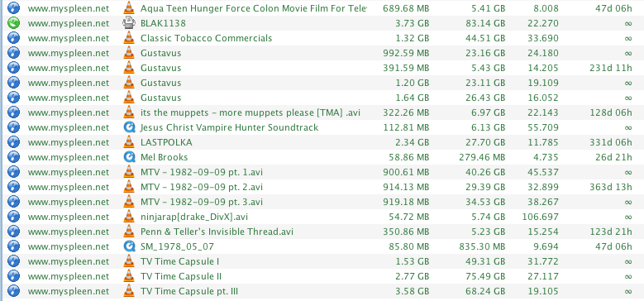Viewport: 644px width, 301px height.
Task: Click the printer file icon for BLAK1138
Action: click(x=129, y=23)
